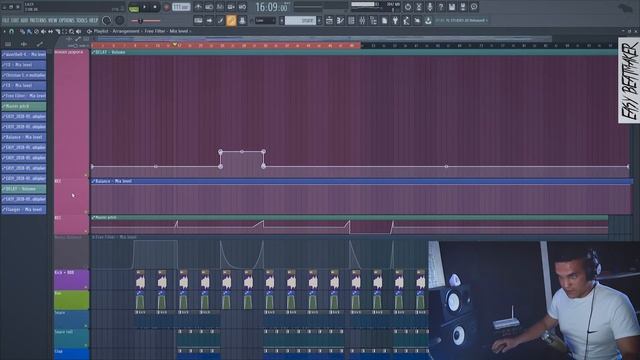This screenshot has width=640, height=360.
Task: Toggle the blend recording overdub icon
Action: 231,7
